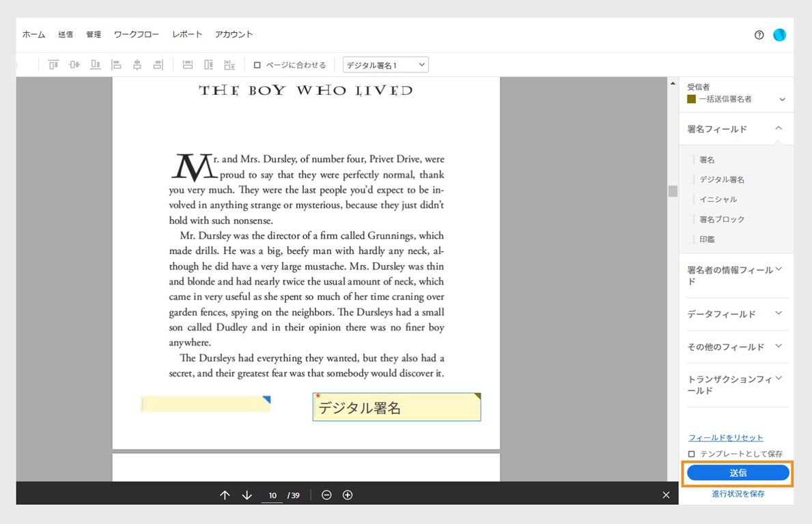Open the 管理 menu item
This screenshot has width=812, height=524.
[x=93, y=34]
